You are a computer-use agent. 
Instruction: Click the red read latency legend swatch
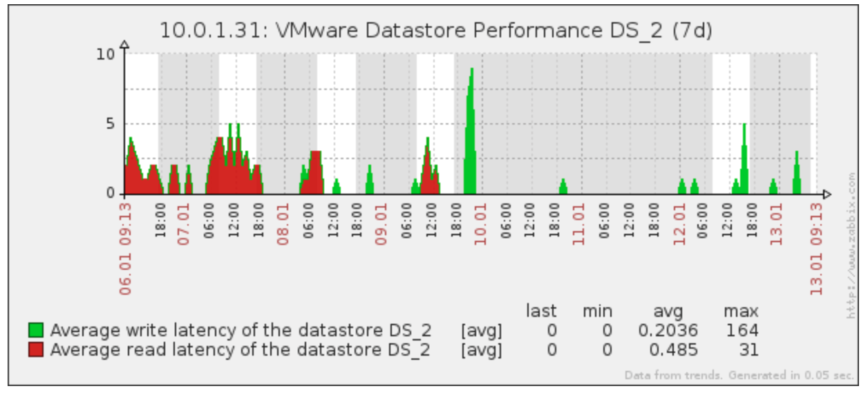point(36,349)
